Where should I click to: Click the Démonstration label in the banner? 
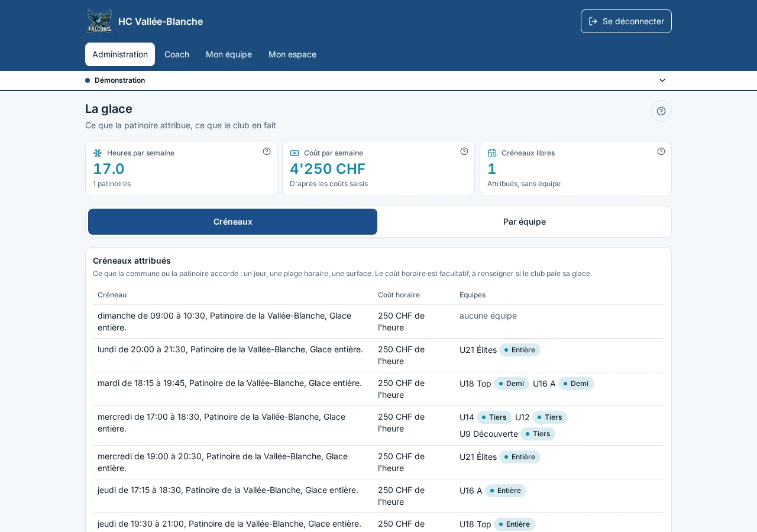point(119,80)
